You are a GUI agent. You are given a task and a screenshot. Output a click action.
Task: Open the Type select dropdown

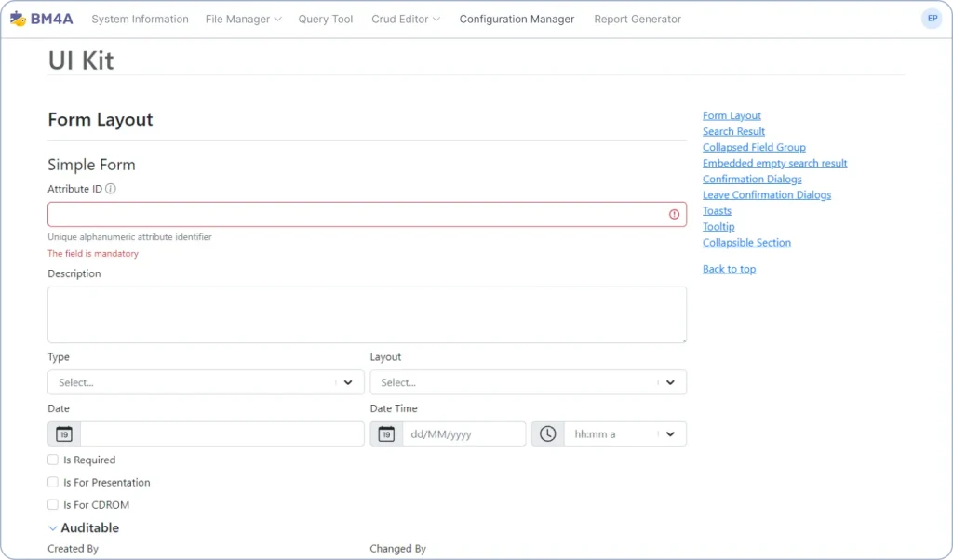coord(206,382)
